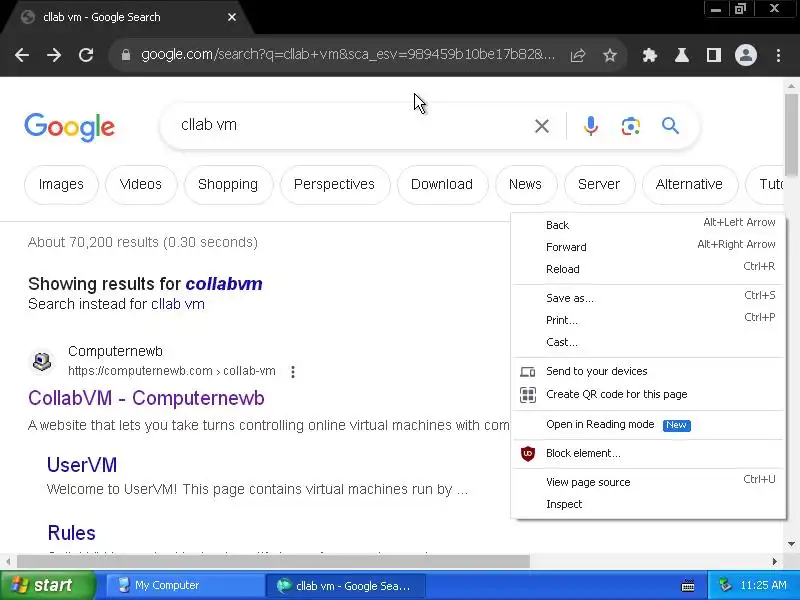The width and height of the screenshot is (800, 600).
Task: Choose Reload in the context menu
Action: point(648,269)
